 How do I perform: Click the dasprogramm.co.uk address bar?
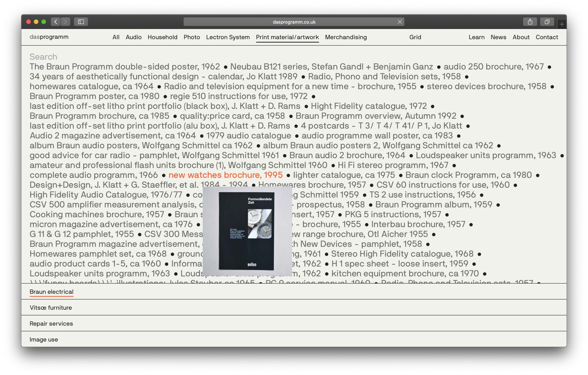point(294,22)
